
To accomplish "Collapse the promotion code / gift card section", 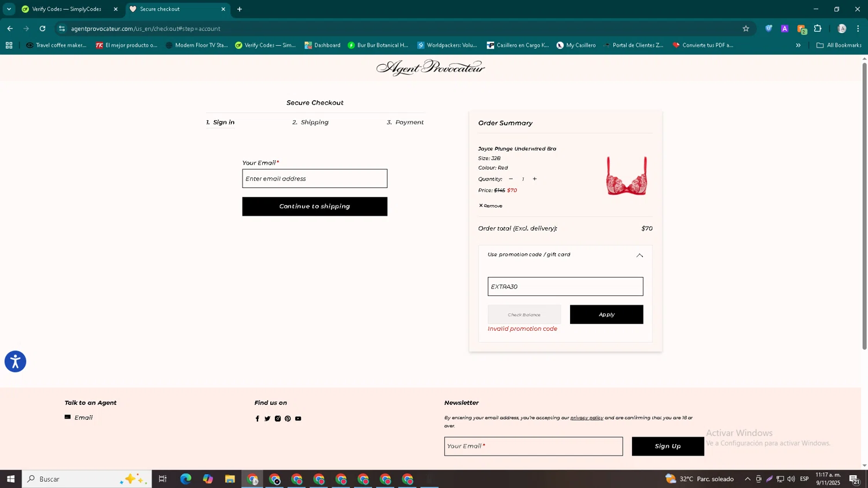I will pyautogui.click(x=639, y=255).
